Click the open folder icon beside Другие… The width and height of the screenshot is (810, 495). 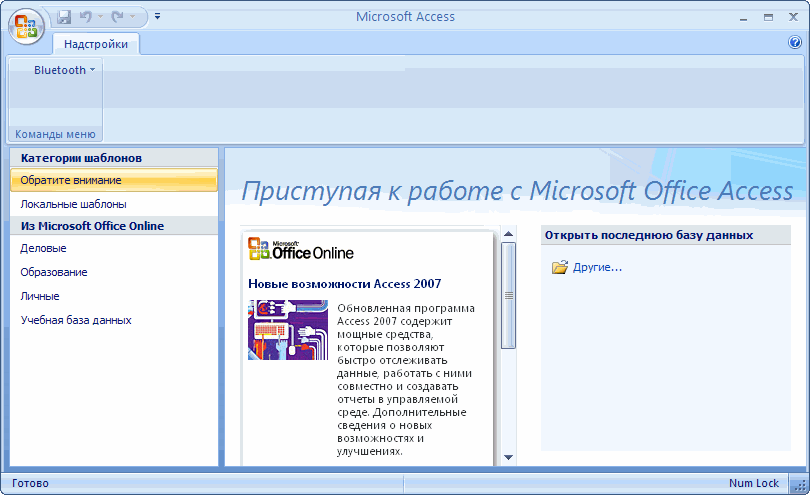[x=559, y=267]
